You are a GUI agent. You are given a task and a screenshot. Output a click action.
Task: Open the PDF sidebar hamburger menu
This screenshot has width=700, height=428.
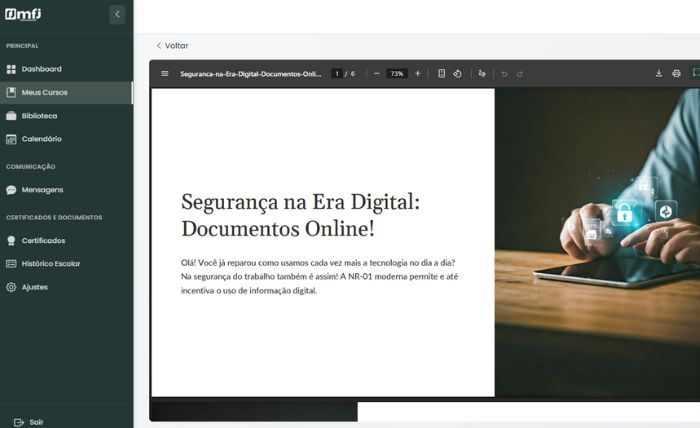(x=165, y=73)
